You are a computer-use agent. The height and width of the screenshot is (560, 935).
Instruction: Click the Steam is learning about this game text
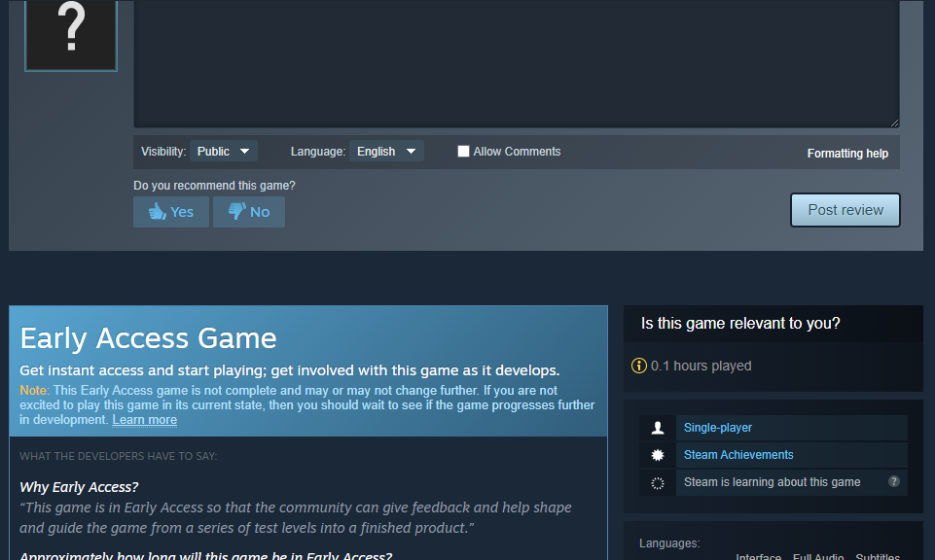coord(772,482)
